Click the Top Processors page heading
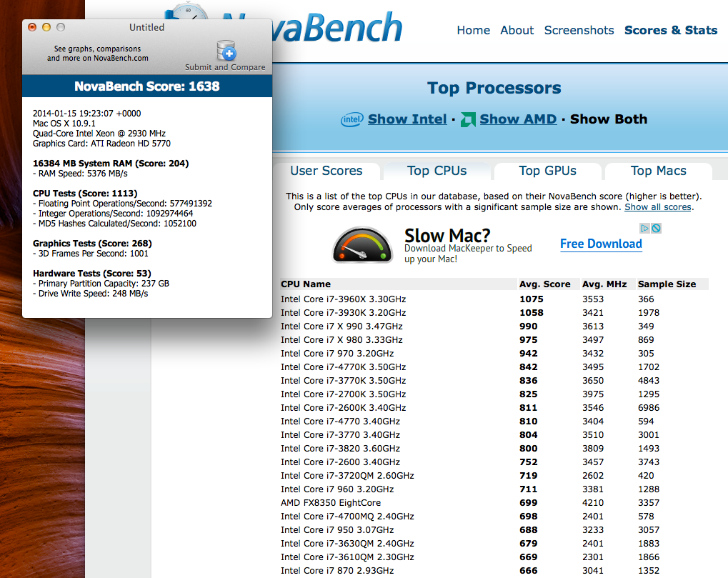Screen dimensions: 728x578 (x=494, y=88)
